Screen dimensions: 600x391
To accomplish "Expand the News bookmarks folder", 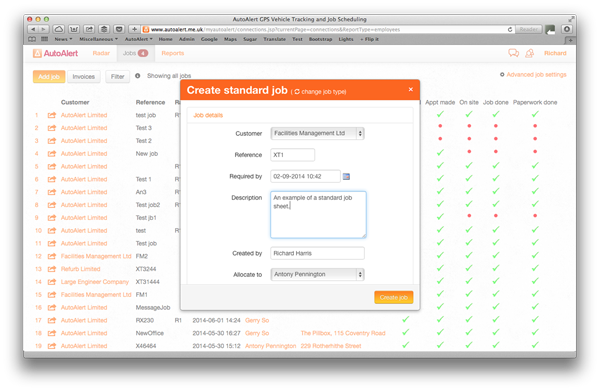I will tap(63, 39).
